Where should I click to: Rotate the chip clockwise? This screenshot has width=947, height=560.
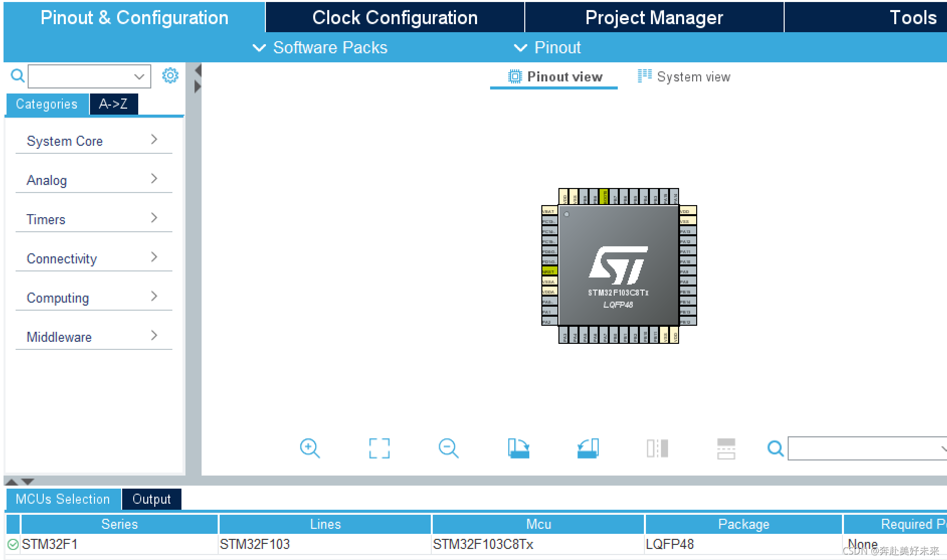coord(519,448)
